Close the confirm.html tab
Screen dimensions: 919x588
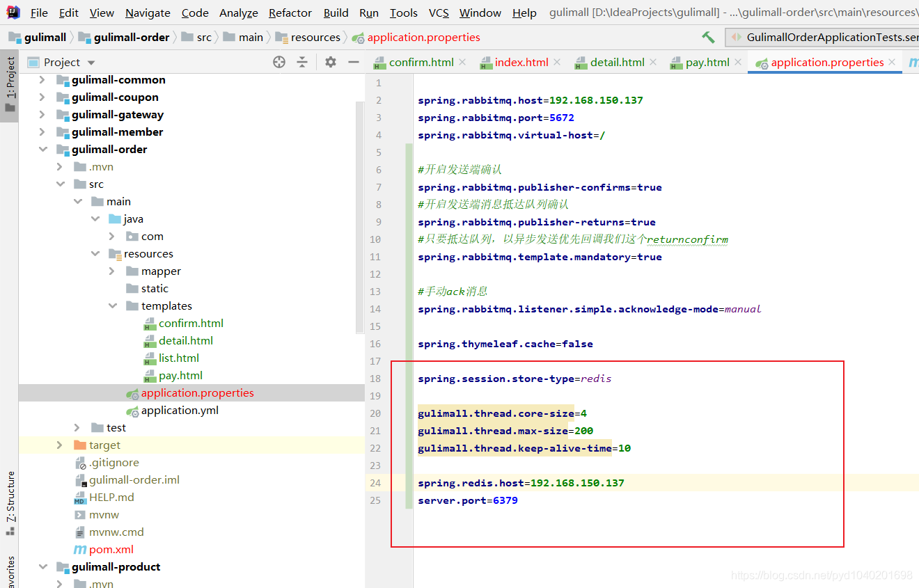point(462,62)
